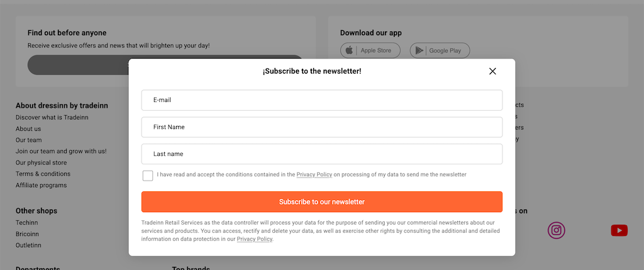The height and width of the screenshot is (270, 644).
Task: Open the Google Play app badge
Action: 440,50
